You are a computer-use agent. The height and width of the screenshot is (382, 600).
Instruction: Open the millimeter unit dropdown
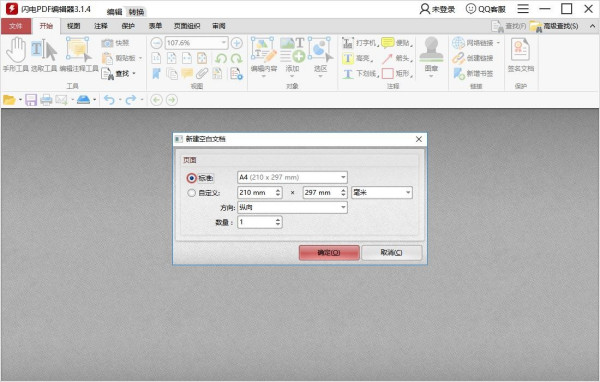[382, 193]
